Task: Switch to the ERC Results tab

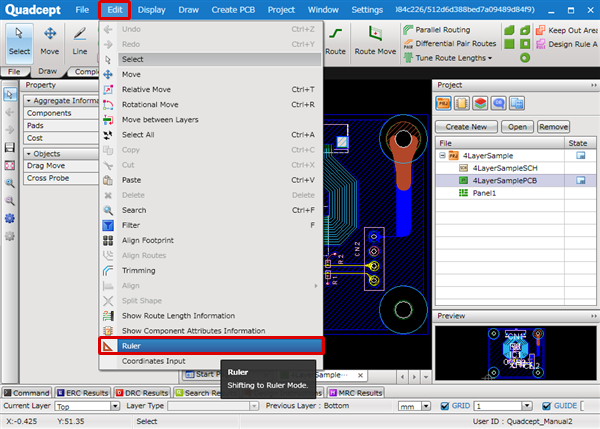Action: click(x=83, y=393)
